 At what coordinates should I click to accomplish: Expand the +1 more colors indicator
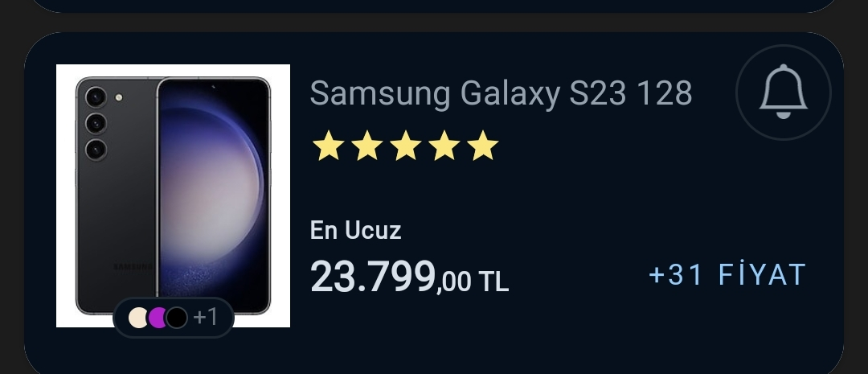pos(206,318)
